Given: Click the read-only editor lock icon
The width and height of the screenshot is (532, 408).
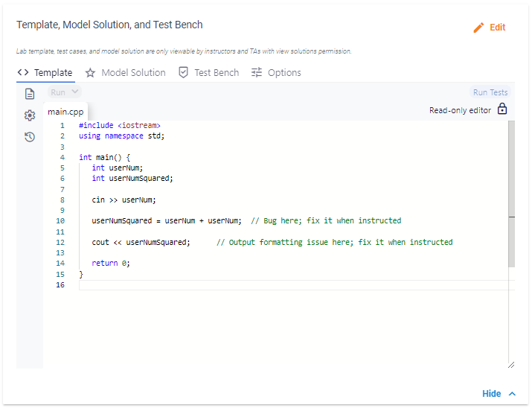Looking at the screenshot, I should [x=502, y=109].
